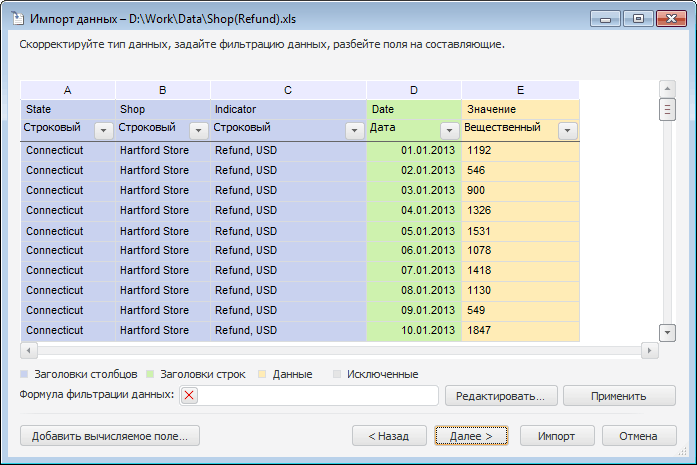Screen dimensions: 697x465
Task: Click the vertical scrollbar up arrow
Action: pyautogui.click(x=667, y=89)
